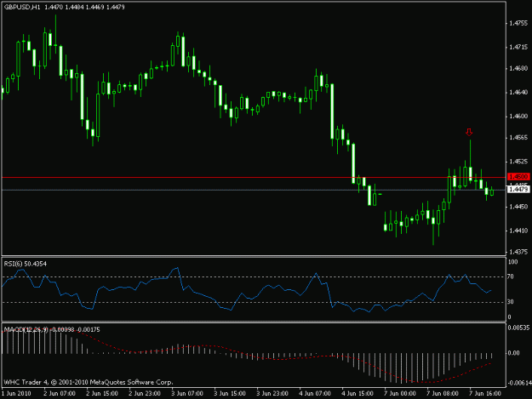Click the 1.4525 price axis label
This screenshot has height=399, width=532.
518,162
